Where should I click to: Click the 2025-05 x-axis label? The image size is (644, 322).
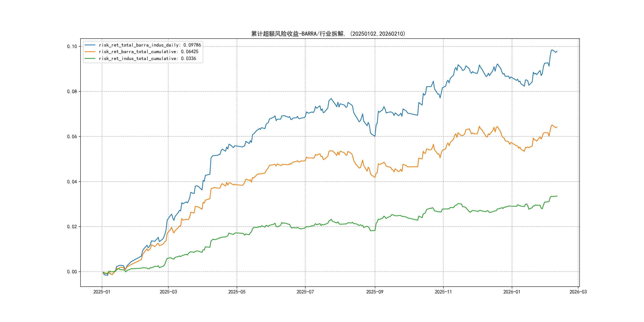[x=237, y=292]
